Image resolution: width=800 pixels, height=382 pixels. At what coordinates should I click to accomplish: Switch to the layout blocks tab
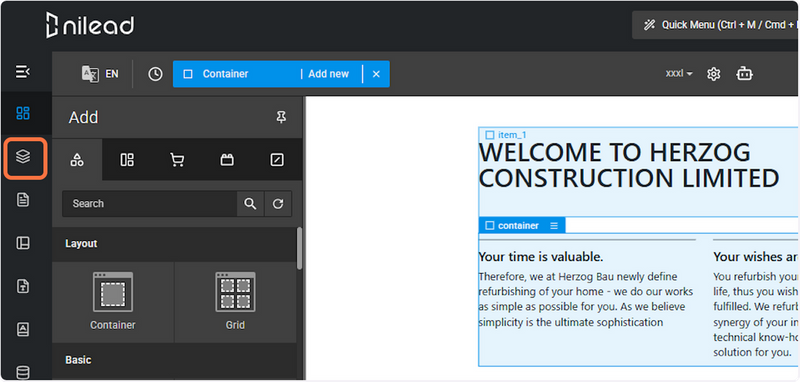click(127, 160)
